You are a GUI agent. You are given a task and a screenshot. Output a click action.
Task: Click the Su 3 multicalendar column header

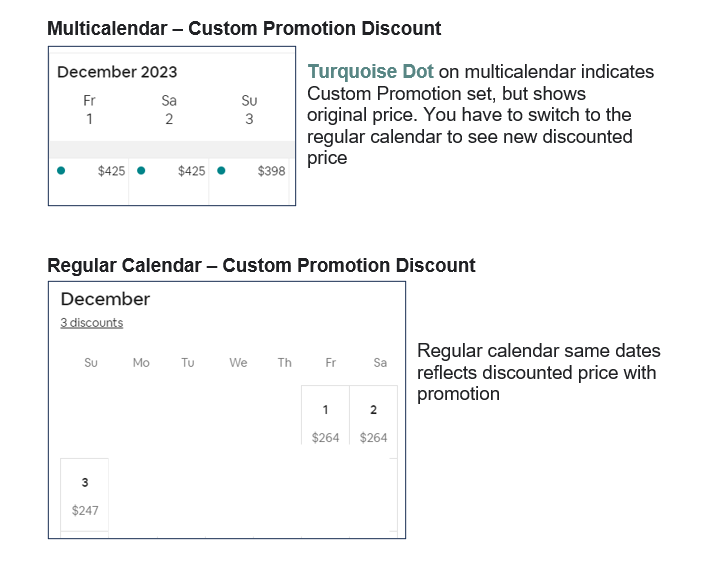pos(249,110)
